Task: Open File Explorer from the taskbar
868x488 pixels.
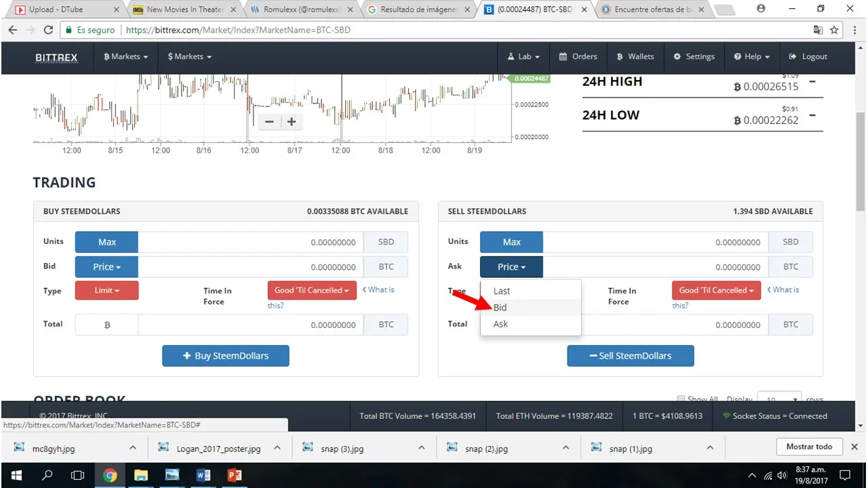Action: pos(140,475)
